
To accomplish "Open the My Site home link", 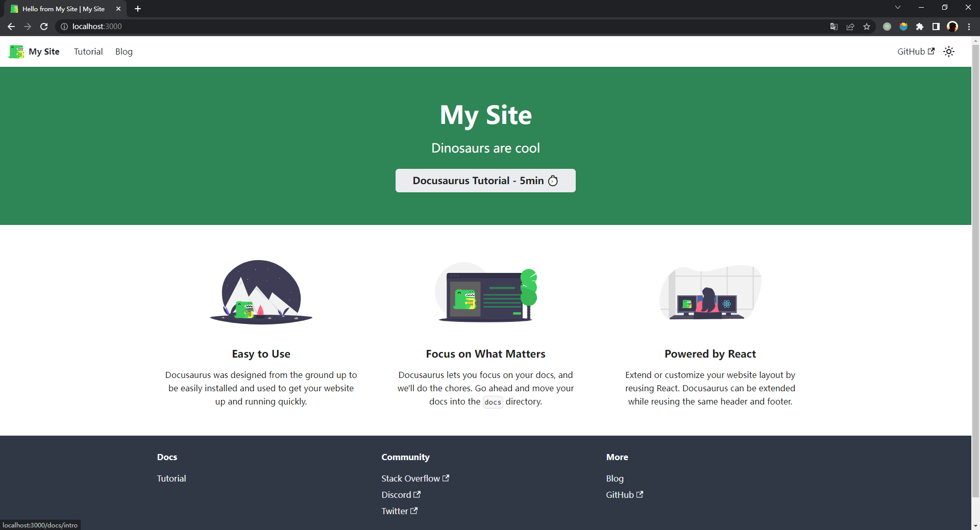I will (x=44, y=52).
